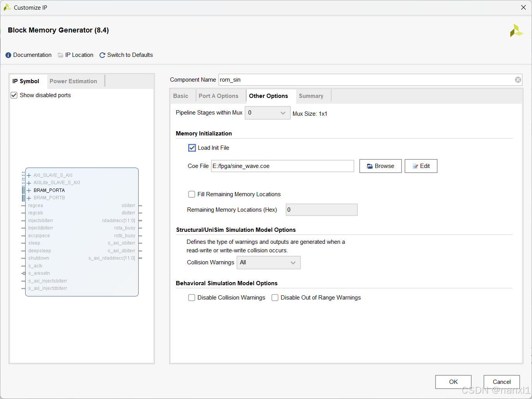Click the IP Location link text
Viewport: 532px width, 399px height.
pyautogui.click(x=79, y=55)
